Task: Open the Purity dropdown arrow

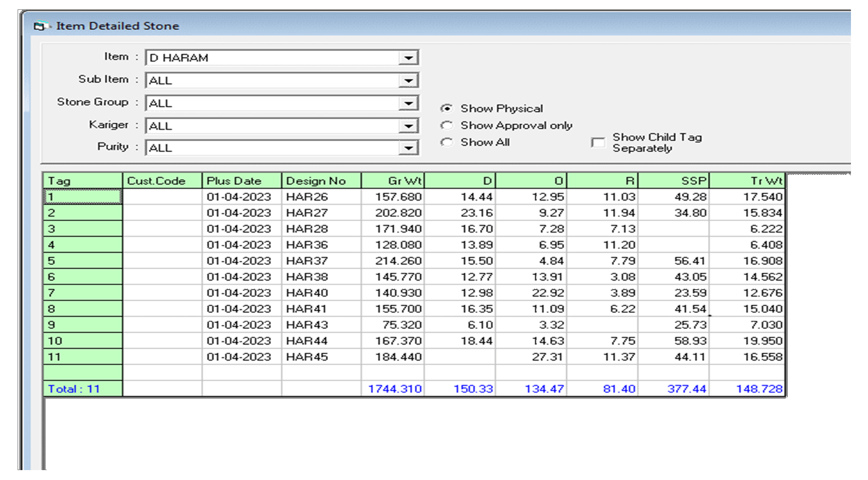Action: (408, 148)
